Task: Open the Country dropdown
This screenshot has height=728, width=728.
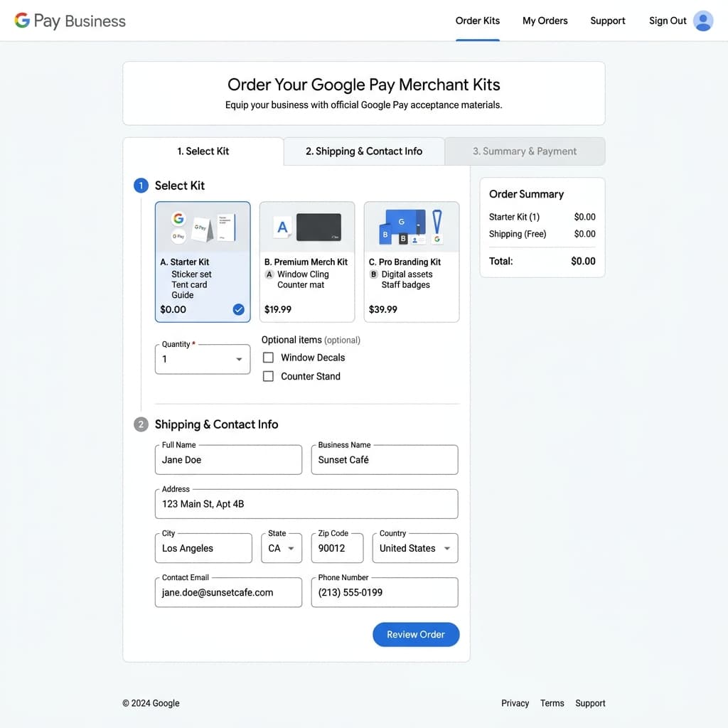Action: [415, 548]
